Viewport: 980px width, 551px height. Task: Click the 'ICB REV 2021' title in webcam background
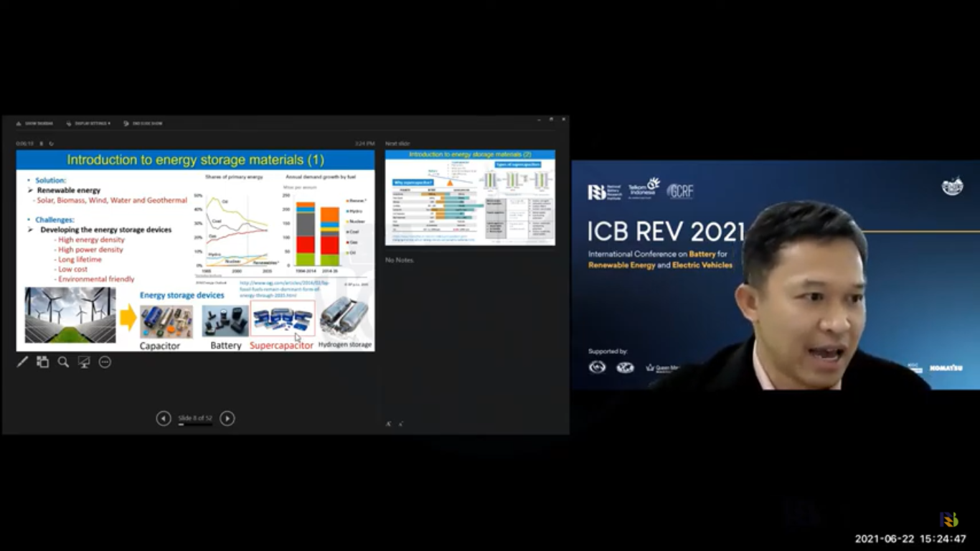click(x=666, y=232)
